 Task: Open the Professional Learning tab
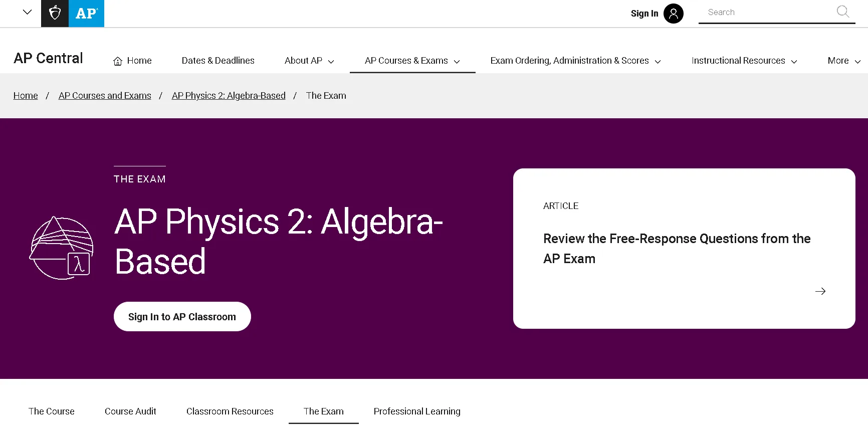click(x=416, y=411)
